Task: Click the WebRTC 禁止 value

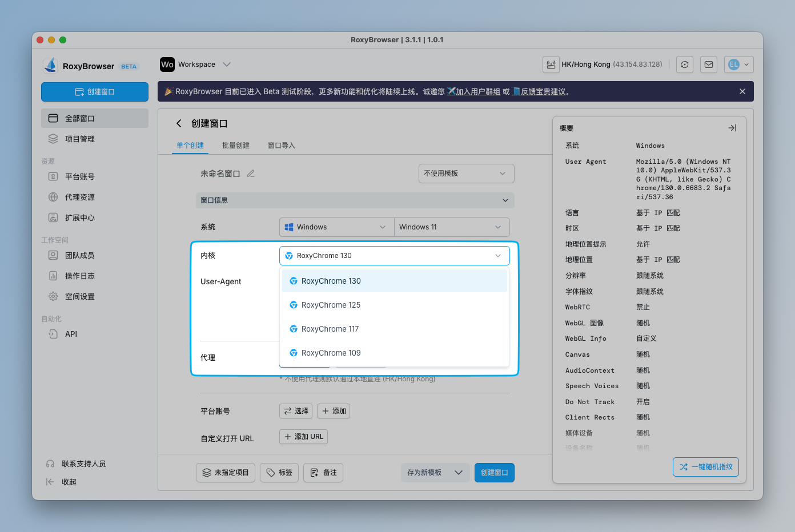Action: (643, 307)
